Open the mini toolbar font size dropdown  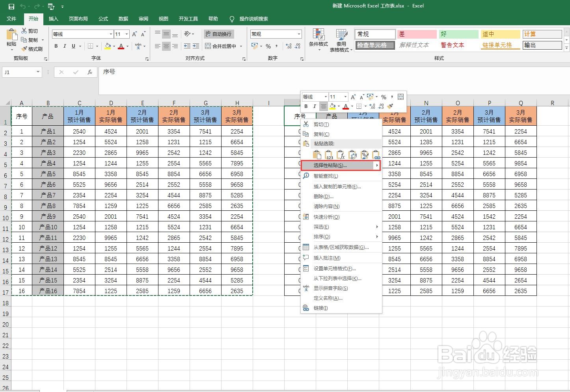(345, 97)
